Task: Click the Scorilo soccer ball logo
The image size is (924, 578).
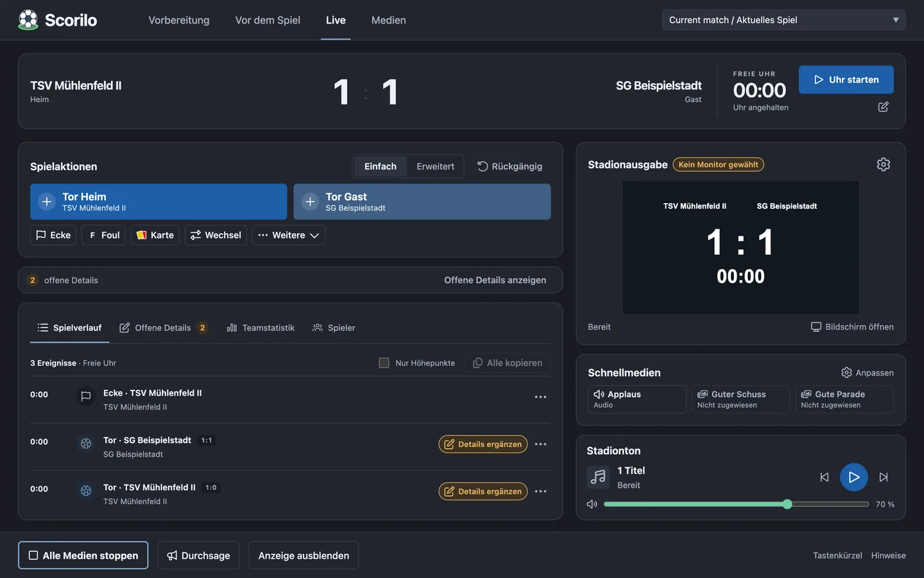Action: coord(28,20)
